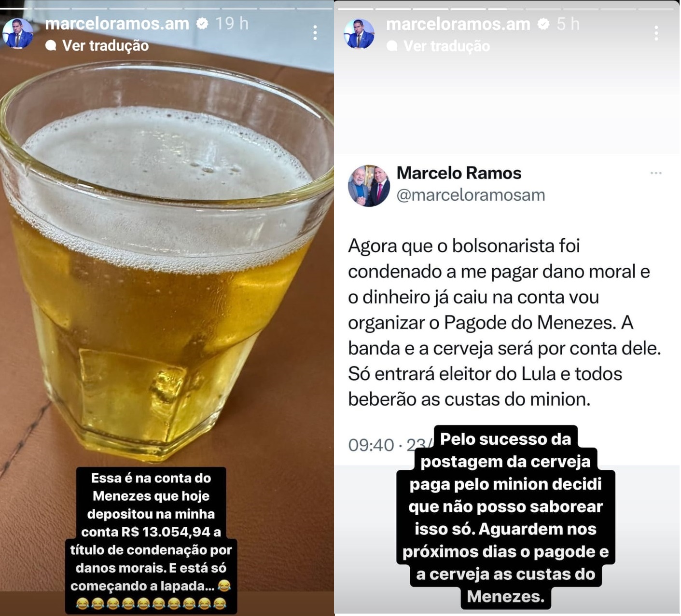Click Marcelo Ramos display name in tweet
This screenshot has height=616, width=681.
pyautogui.click(x=459, y=173)
